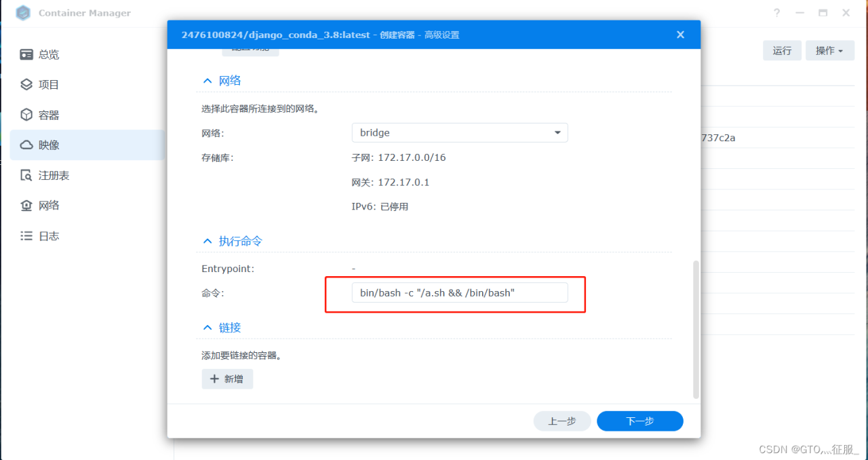Collapse the 网络 section

(208, 81)
